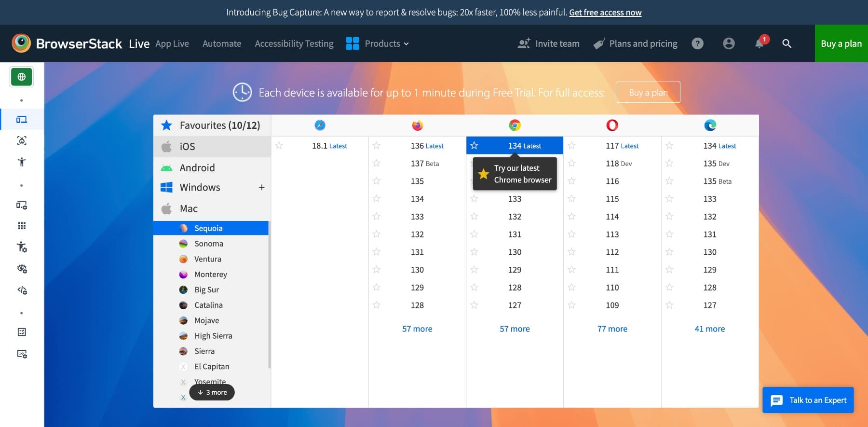Click the green Buy a plan button

click(x=841, y=43)
